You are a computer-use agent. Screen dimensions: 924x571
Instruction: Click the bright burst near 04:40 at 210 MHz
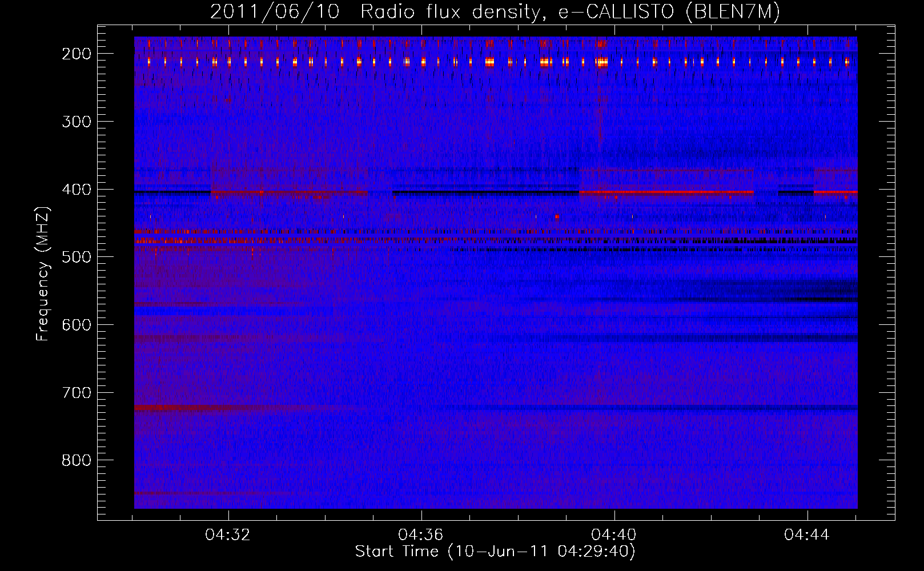click(601, 62)
